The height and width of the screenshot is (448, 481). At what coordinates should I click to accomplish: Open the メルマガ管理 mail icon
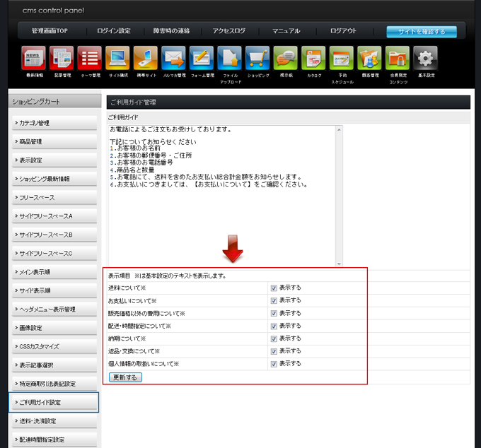(x=173, y=58)
